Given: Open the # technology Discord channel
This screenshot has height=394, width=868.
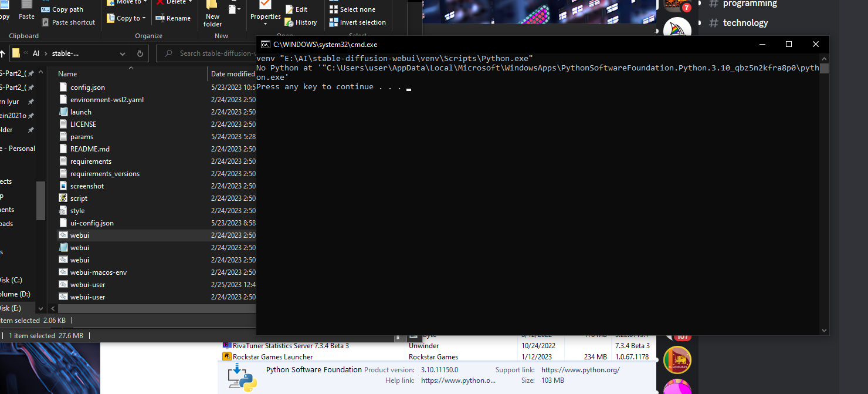Looking at the screenshot, I should click(x=738, y=23).
